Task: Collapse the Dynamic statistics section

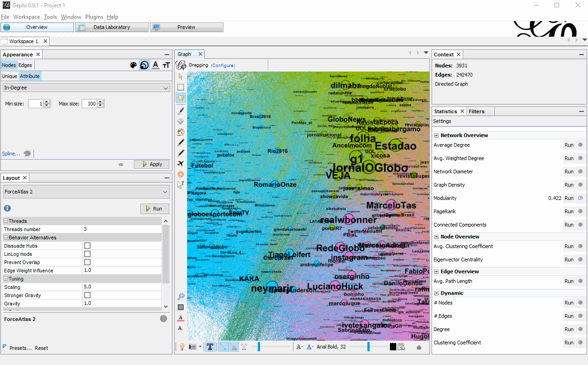Action: tap(436, 293)
